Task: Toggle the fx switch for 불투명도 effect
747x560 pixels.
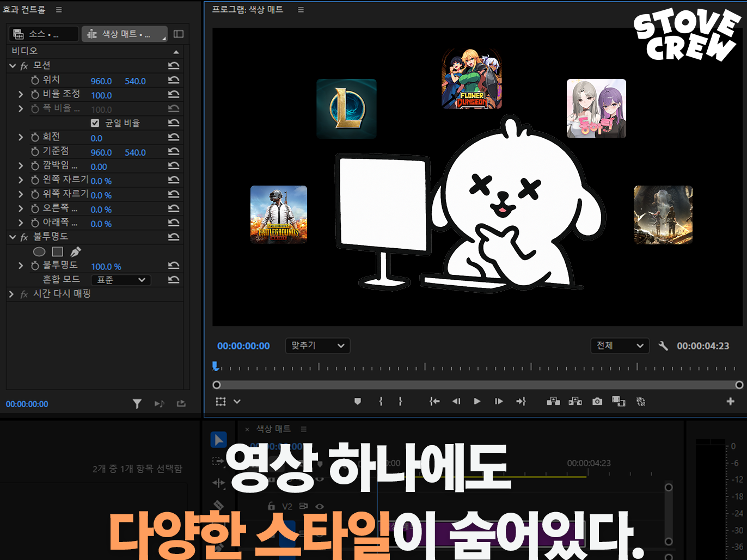Action: point(24,237)
